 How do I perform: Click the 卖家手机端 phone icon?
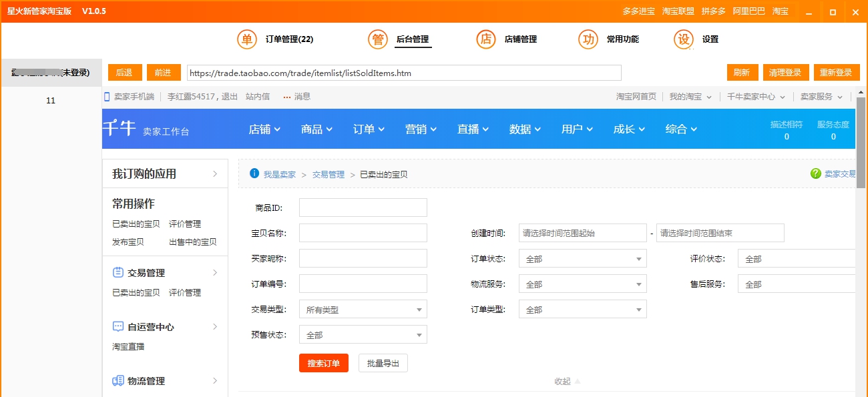[x=107, y=96]
